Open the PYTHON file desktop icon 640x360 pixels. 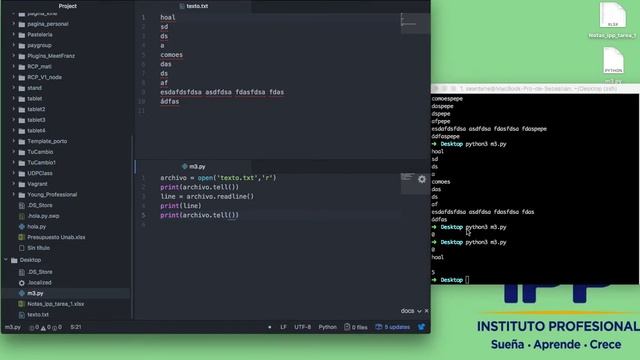coord(613,61)
